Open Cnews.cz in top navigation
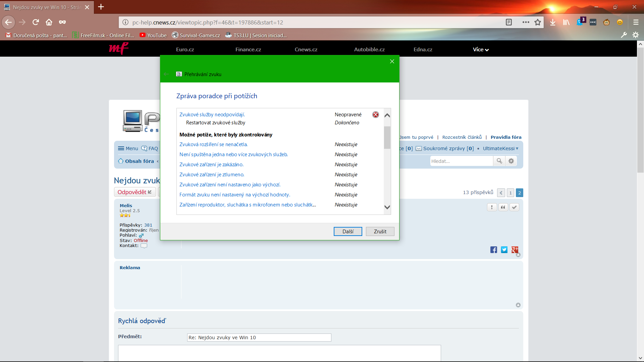 (x=306, y=50)
